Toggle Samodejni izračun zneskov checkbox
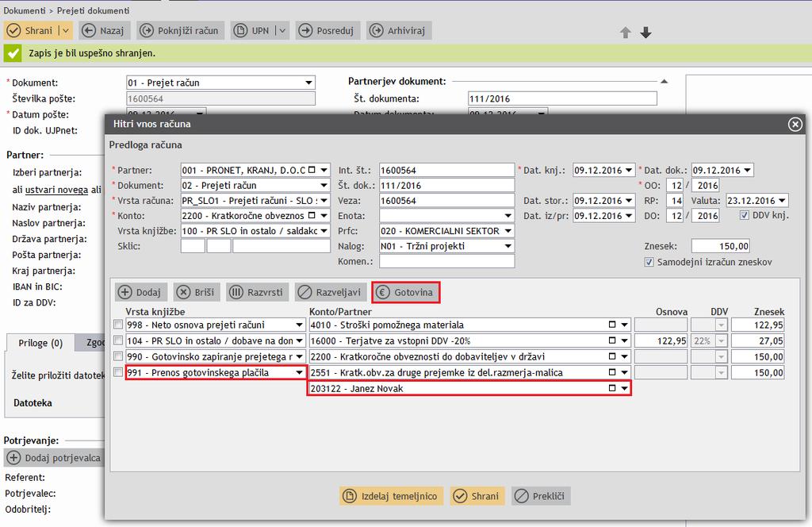The image size is (812, 527). (x=649, y=262)
